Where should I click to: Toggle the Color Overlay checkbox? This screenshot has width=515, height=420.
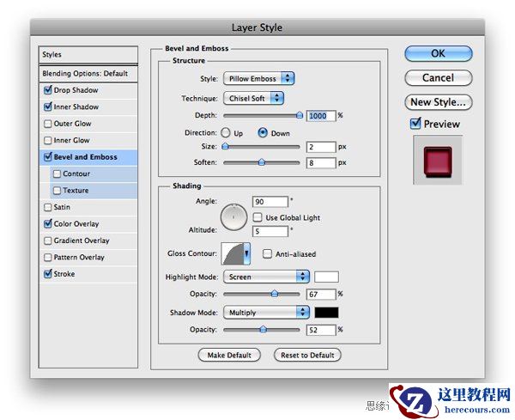[48, 224]
